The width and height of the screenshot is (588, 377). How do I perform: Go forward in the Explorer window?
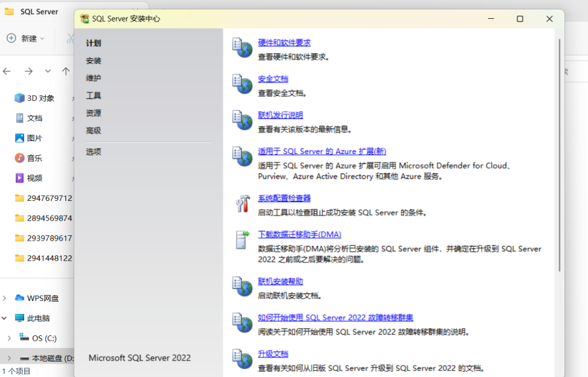pos(28,71)
